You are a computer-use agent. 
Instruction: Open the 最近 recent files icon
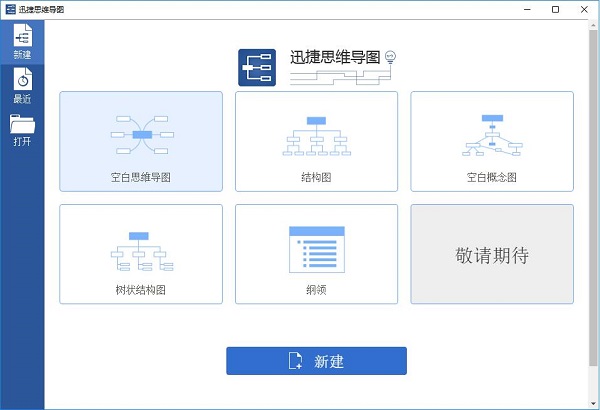[22, 80]
